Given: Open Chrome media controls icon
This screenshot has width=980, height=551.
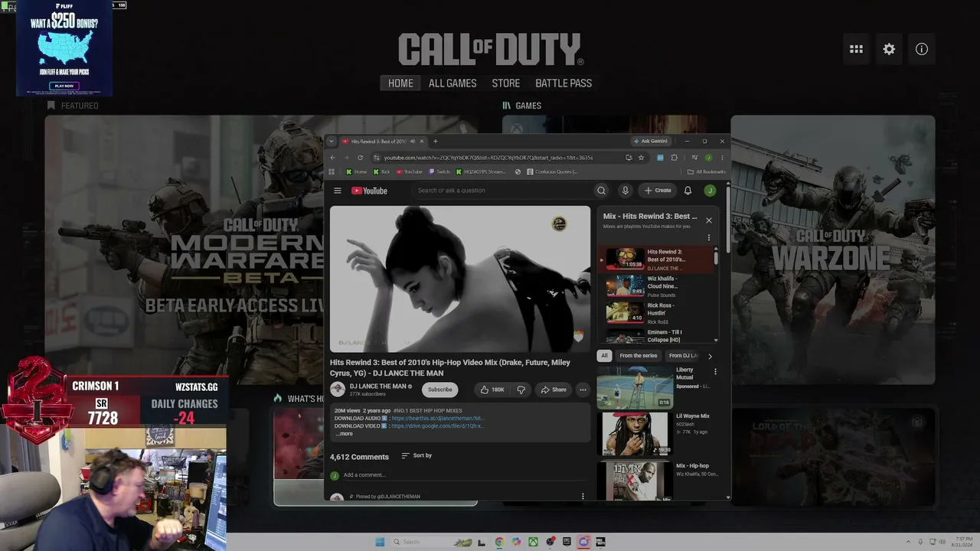Looking at the screenshot, I should click(694, 158).
